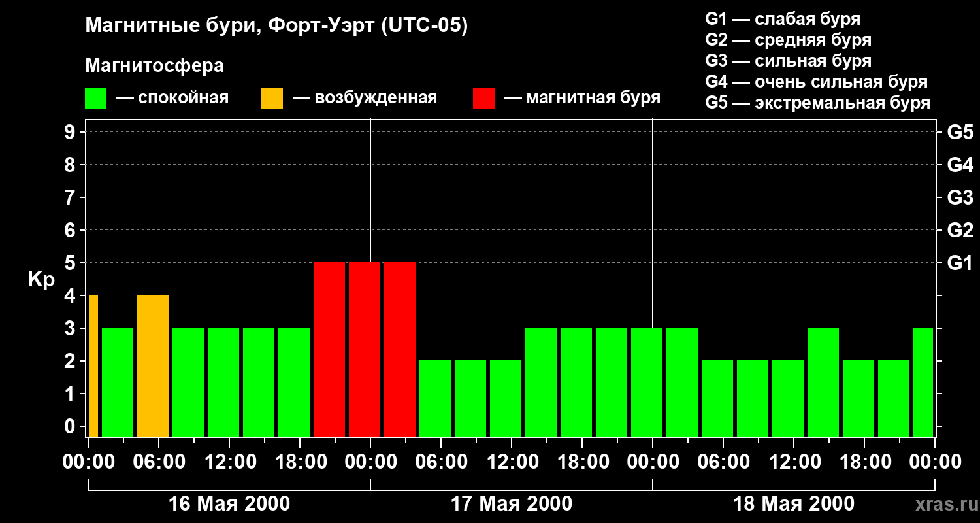The width and height of the screenshot is (980, 523).
Task: Click the '06:00' time label under 18 May
Action: click(x=723, y=462)
